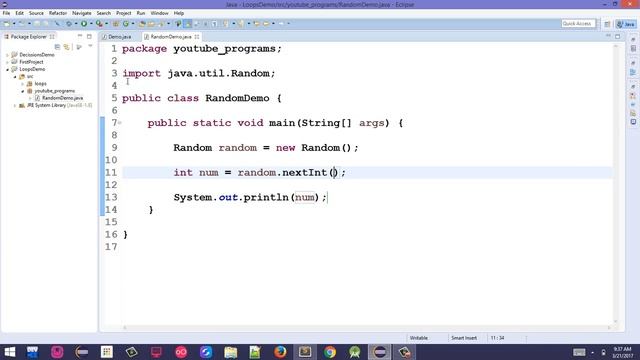Click the green Run button
The height and width of the screenshot is (360, 640).
(84, 24)
